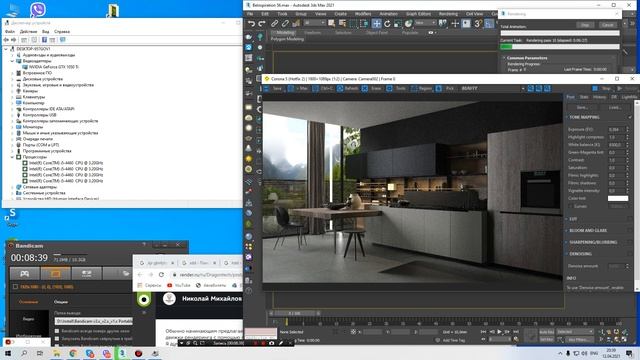Switch to the Stats tab in Corona
This screenshot has width=640, height=360.
point(584,97)
